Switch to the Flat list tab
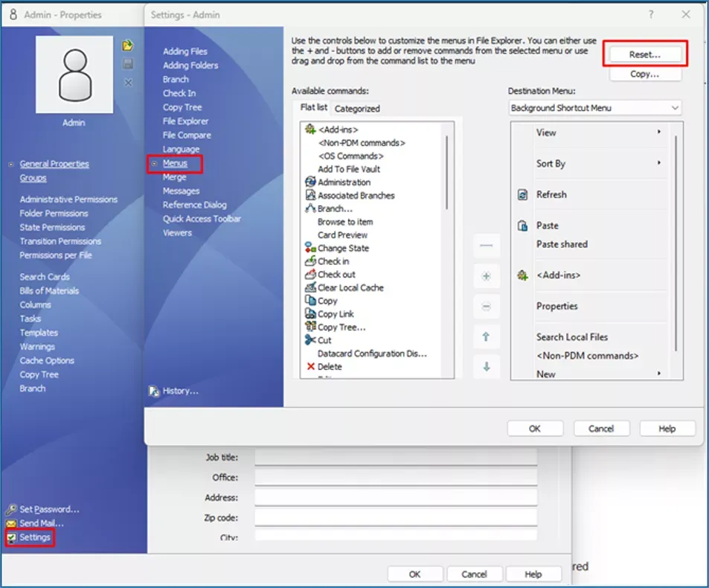Image resolution: width=709 pixels, height=588 pixels. tap(314, 107)
